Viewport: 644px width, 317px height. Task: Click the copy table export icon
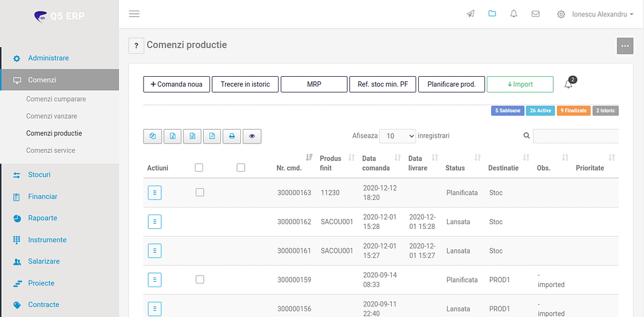(x=153, y=136)
